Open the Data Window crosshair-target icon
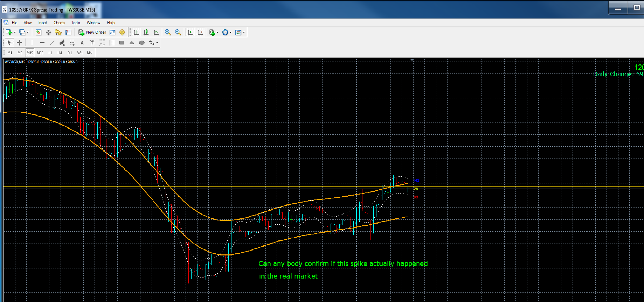Screen dimensions: 644x302 [x=48, y=32]
